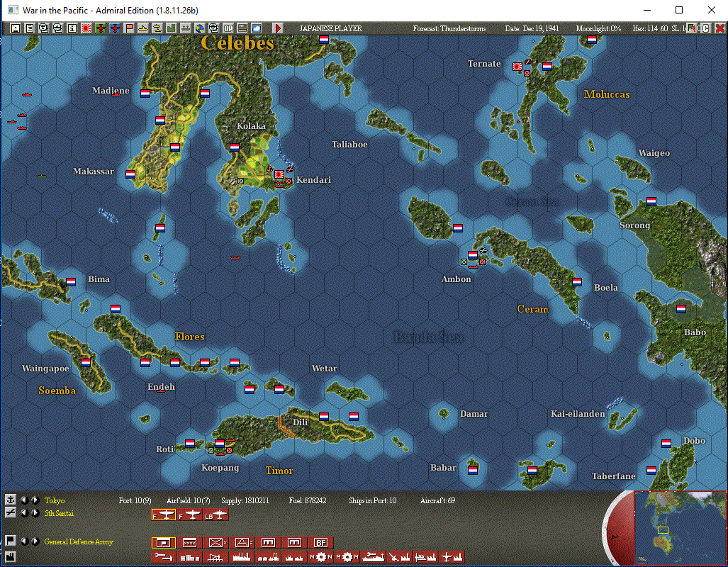Select the Dutch base flag at Koepang
728x567 pixels.
pos(220,443)
